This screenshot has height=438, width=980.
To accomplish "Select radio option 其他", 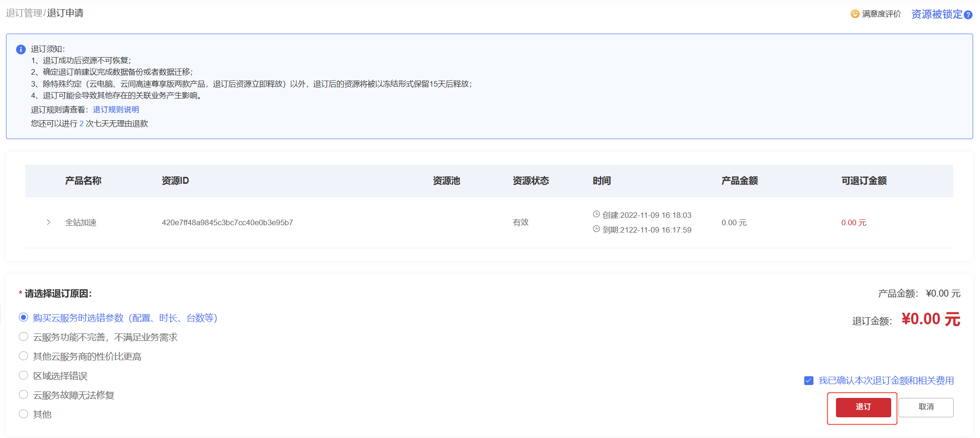I will tap(23, 414).
